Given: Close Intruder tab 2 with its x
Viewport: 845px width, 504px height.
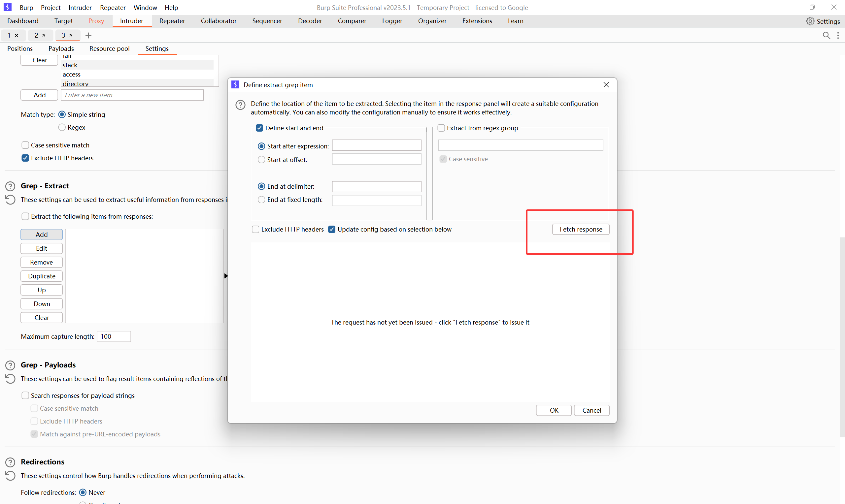Looking at the screenshot, I should point(44,35).
